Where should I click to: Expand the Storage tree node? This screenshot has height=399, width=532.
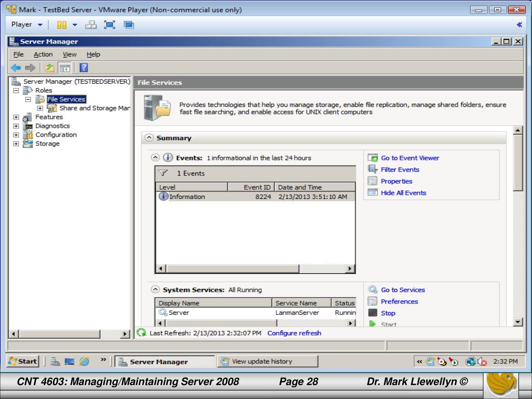(16, 143)
